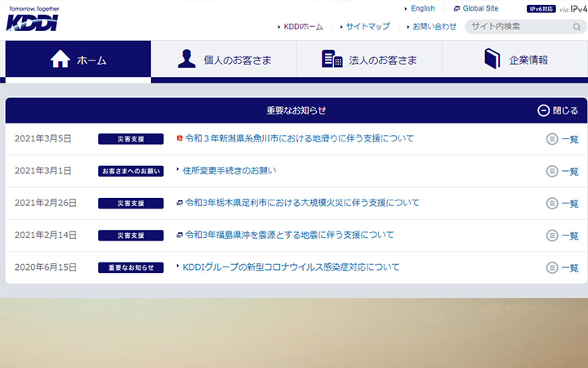The width and height of the screenshot is (588, 368).
Task: Open KDDIグループ 新型コロナウイルス notice
Action: (x=291, y=267)
